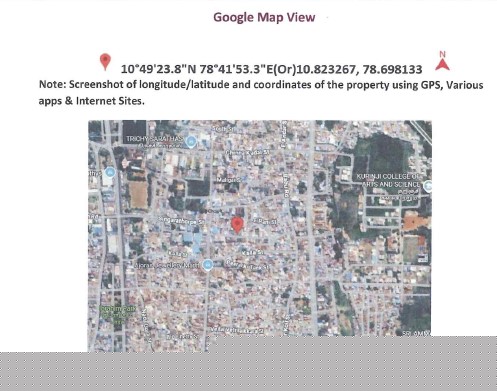497x391 pixels.
Task: Click the satellite map image
Action: (x=260, y=236)
